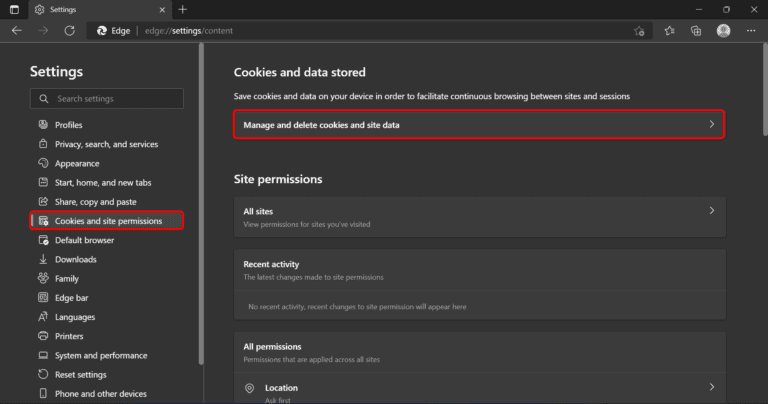Go to Privacy, search, and services

[106, 144]
